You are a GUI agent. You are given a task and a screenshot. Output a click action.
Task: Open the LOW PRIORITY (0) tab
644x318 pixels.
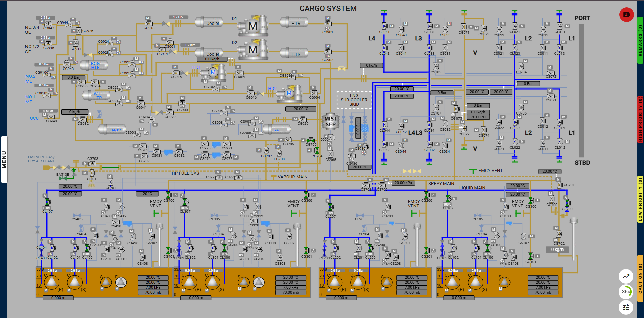pyautogui.click(x=640, y=199)
